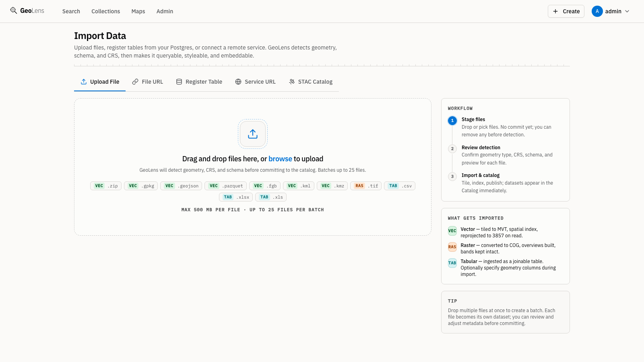The width and height of the screenshot is (644, 362).
Task: Click the plus icon on Create button
Action: click(x=555, y=11)
